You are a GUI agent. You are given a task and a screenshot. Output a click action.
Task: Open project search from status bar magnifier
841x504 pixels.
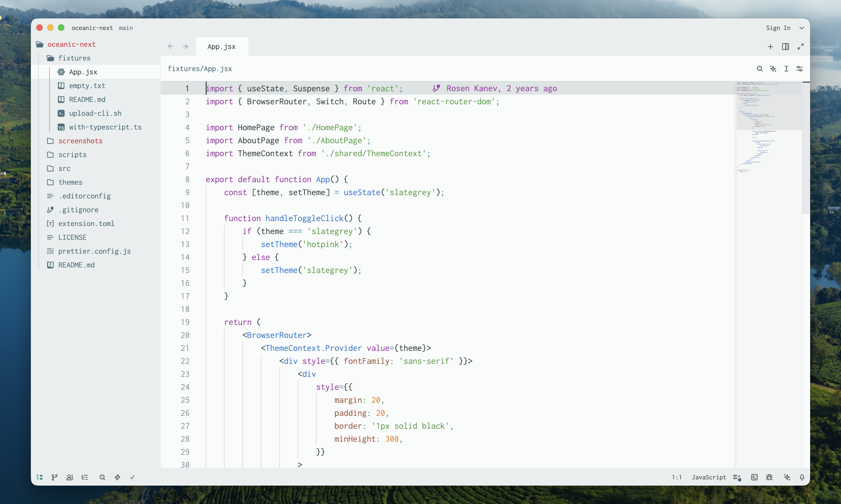(x=102, y=477)
